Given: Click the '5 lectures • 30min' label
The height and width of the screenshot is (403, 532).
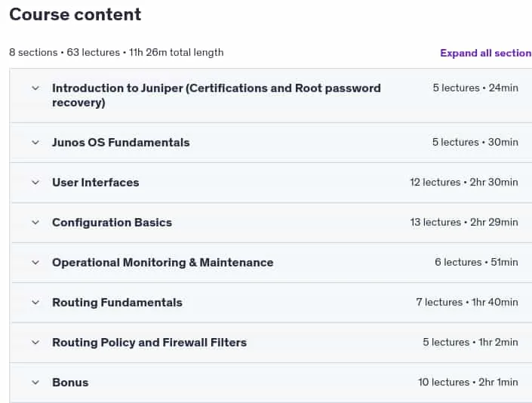Looking at the screenshot, I should coord(475,142).
